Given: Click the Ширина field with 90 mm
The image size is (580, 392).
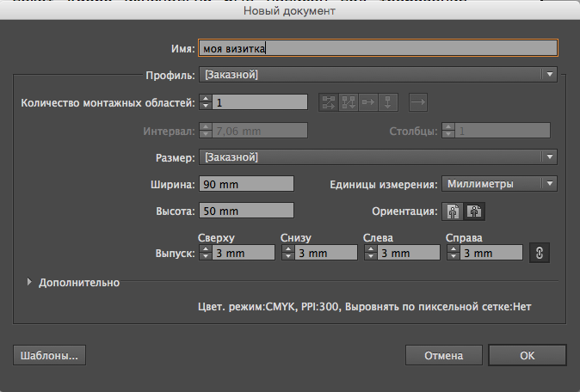Looking at the screenshot, I should 246,184.
